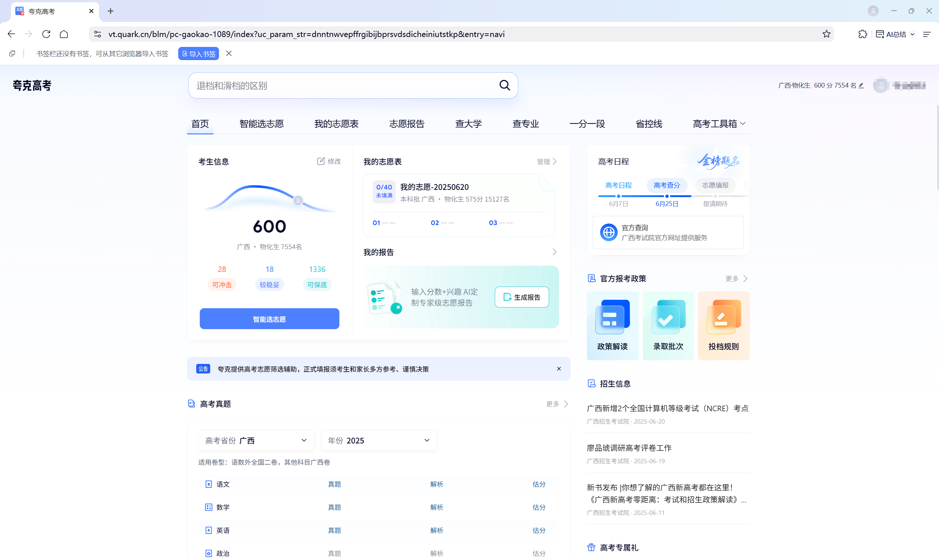Click the search magnifier icon
Screen dimensions: 939x560
tap(505, 85)
